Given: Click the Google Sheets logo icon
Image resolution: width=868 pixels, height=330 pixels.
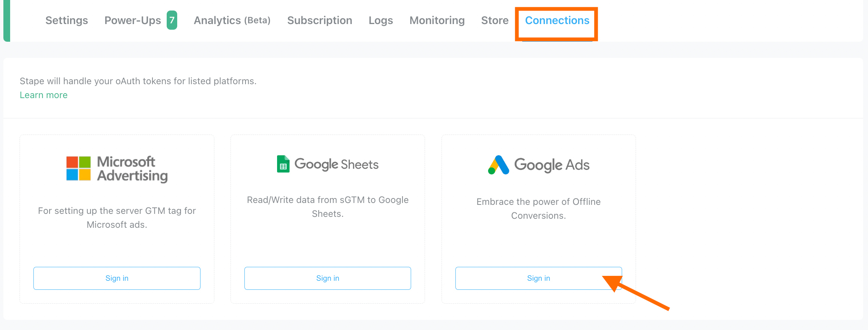Looking at the screenshot, I should pos(283,164).
